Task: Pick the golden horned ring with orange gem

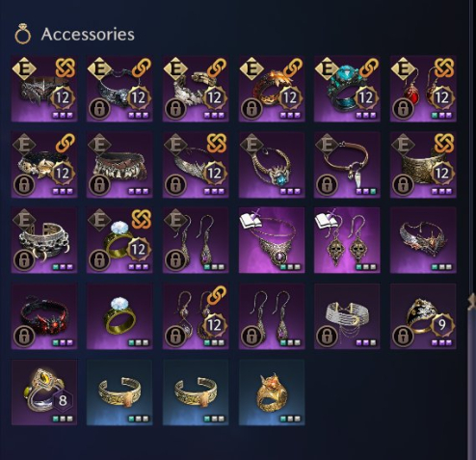Action: coord(272,392)
